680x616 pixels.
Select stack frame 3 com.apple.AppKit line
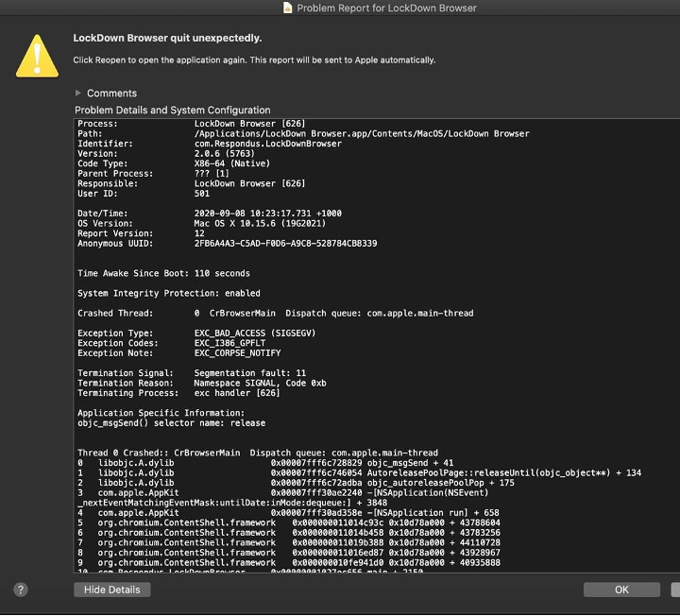pyautogui.click(x=283, y=493)
